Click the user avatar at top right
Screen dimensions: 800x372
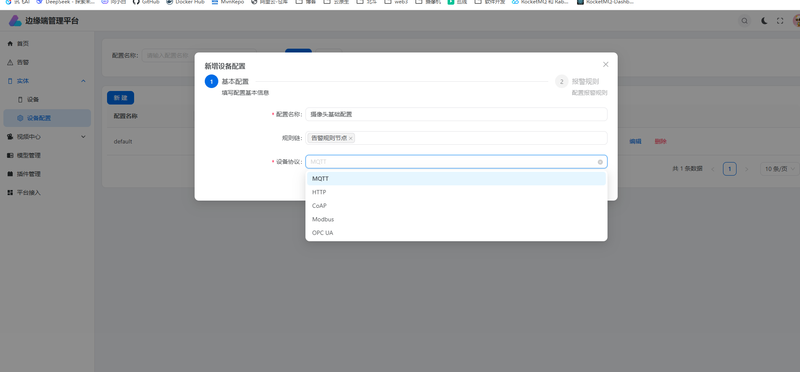pos(796,21)
